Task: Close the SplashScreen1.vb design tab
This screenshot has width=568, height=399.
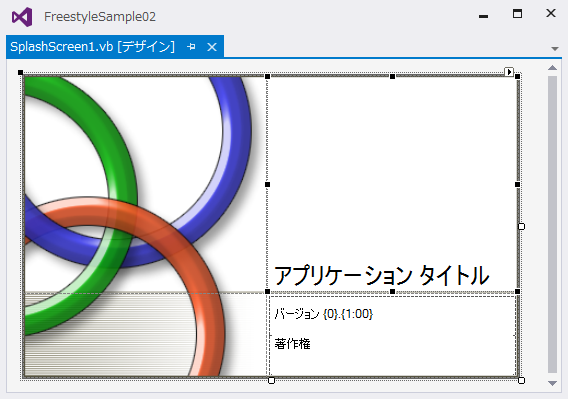Action: pos(212,47)
